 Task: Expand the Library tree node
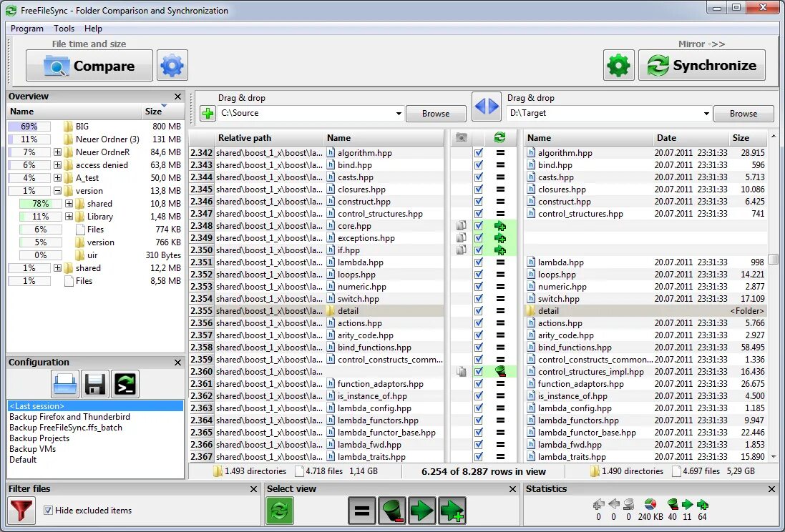coord(69,217)
